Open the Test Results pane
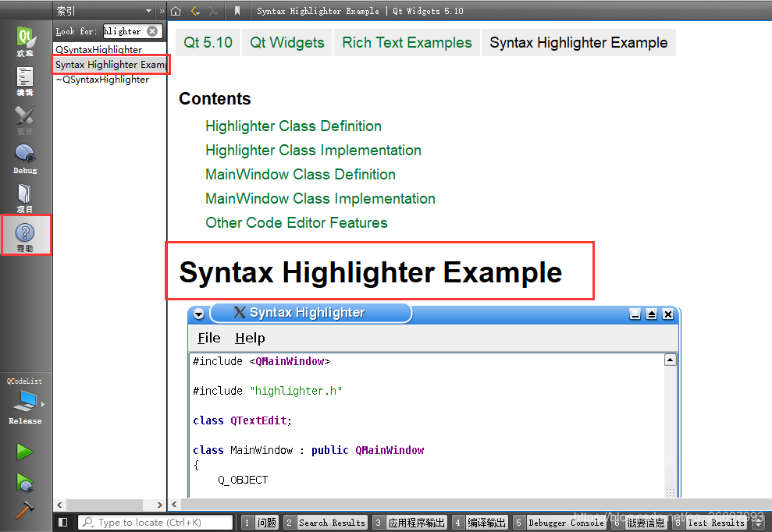772x532 pixels. [710, 523]
